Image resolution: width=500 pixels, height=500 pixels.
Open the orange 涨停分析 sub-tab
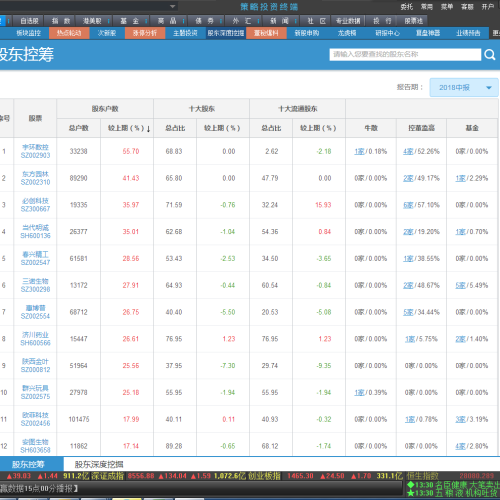(x=145, y=33)
